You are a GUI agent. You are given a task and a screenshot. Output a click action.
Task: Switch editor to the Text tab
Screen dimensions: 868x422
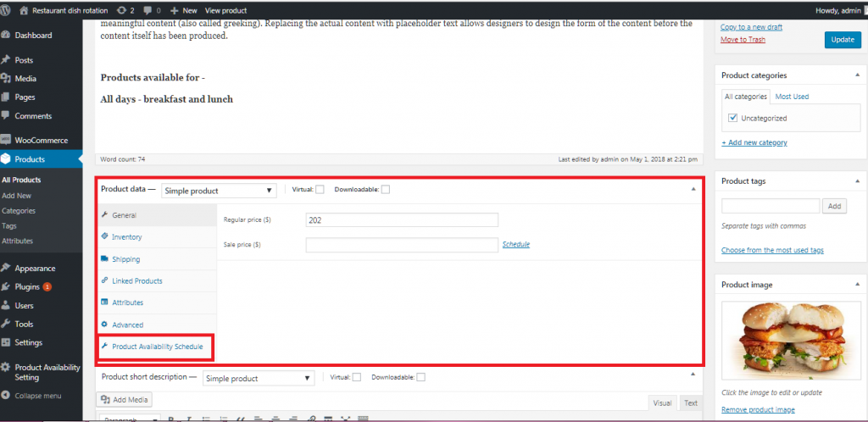[x=690, y=403]
